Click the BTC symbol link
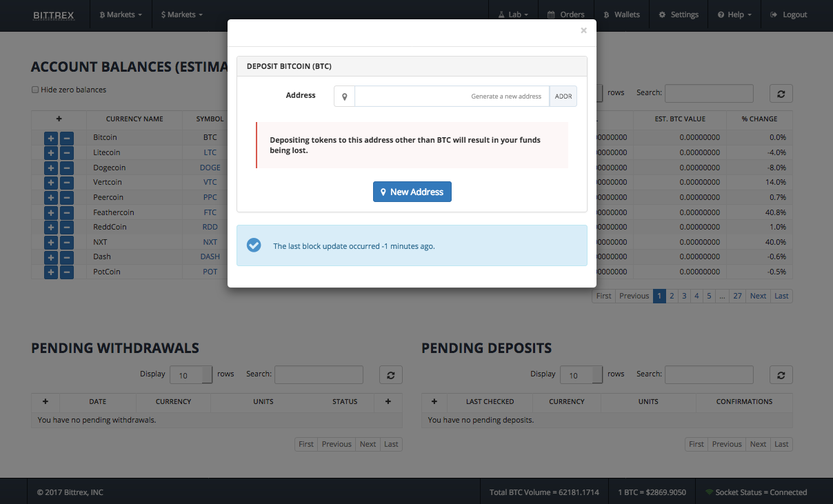Screen dimensions: 833x504 (210, 137)
